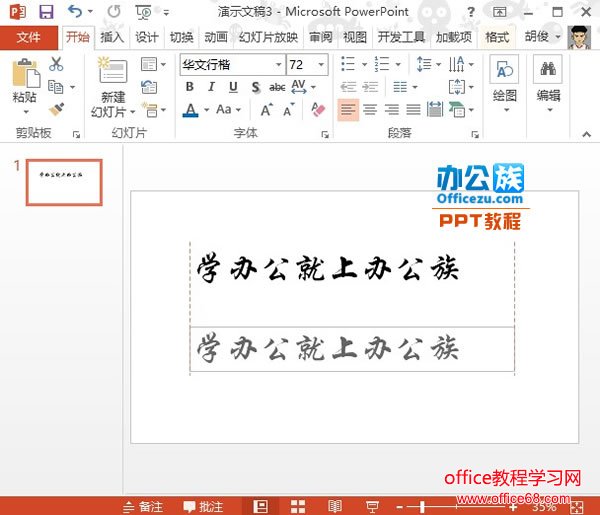Open 绘图 Drawing group button
Image resolution: width=600 pixels, height=515 pixels.
[x=504, y=84]
